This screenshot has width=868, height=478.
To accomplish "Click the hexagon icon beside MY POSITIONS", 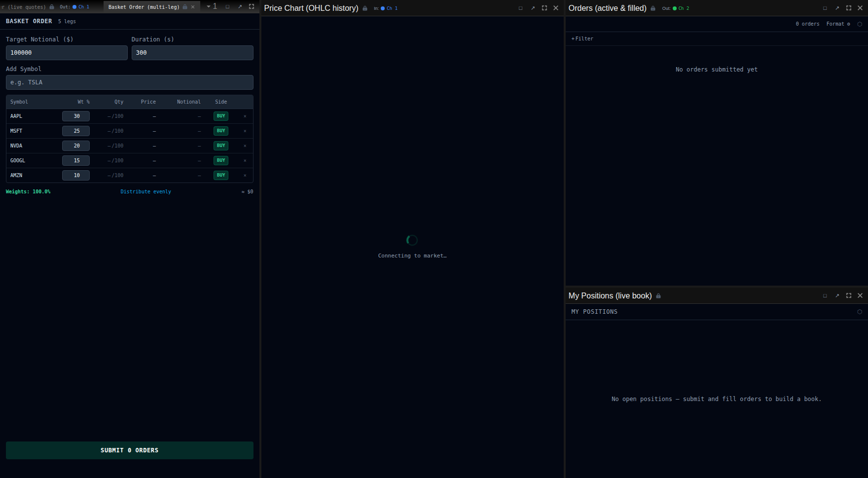I will (860, 312).
